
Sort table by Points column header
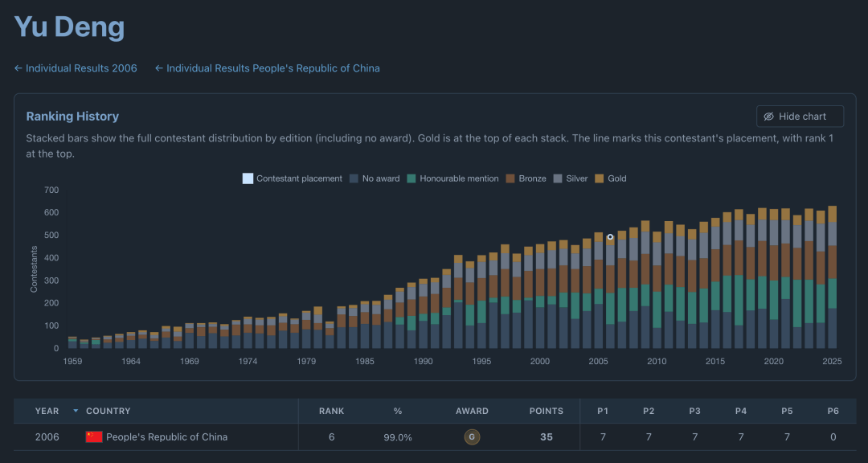(x=547, y=411)
